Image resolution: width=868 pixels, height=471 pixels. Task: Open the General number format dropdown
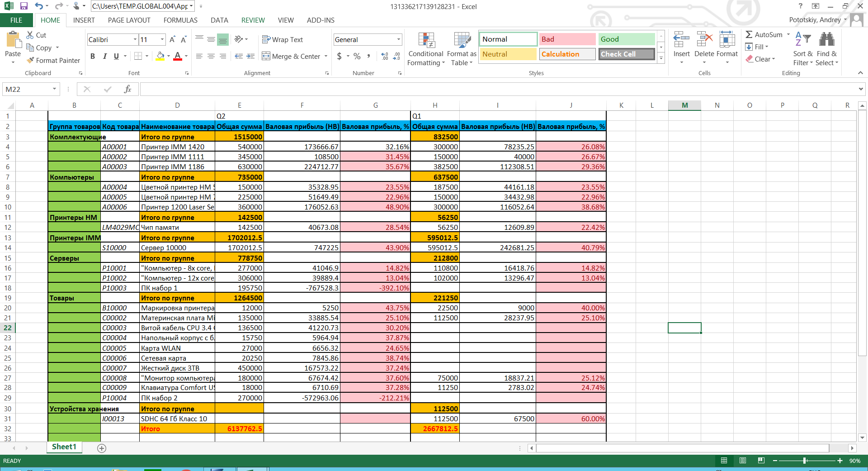coord(398,39)
